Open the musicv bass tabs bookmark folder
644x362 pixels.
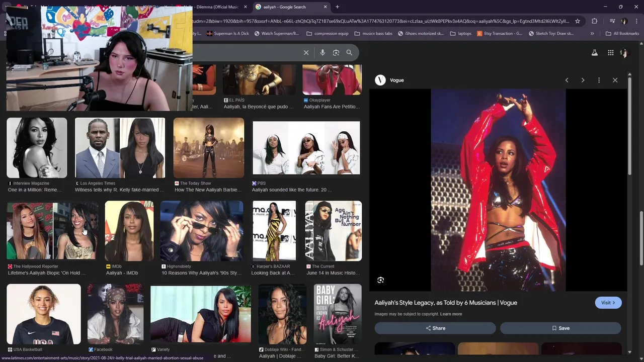pos(373,34)
